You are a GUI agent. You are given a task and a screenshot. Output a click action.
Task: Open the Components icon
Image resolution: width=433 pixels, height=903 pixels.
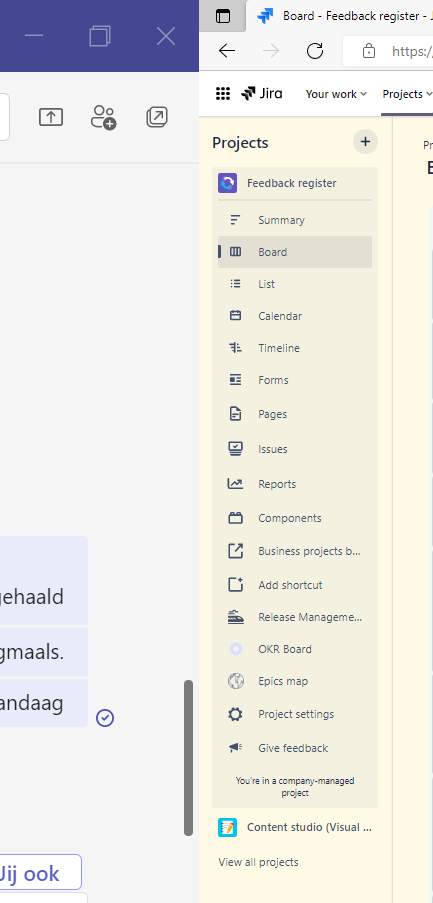pyautogui.click(x=236, y=518)
